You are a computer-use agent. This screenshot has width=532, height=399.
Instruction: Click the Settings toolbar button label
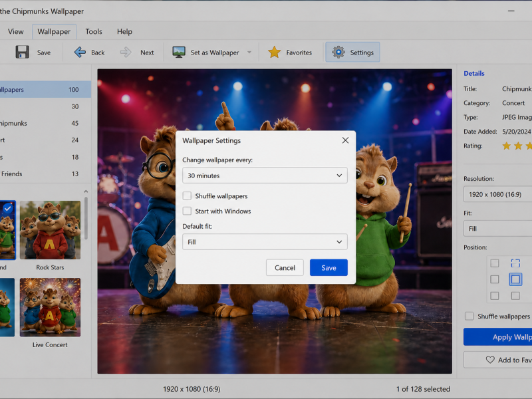coord(362,53)
